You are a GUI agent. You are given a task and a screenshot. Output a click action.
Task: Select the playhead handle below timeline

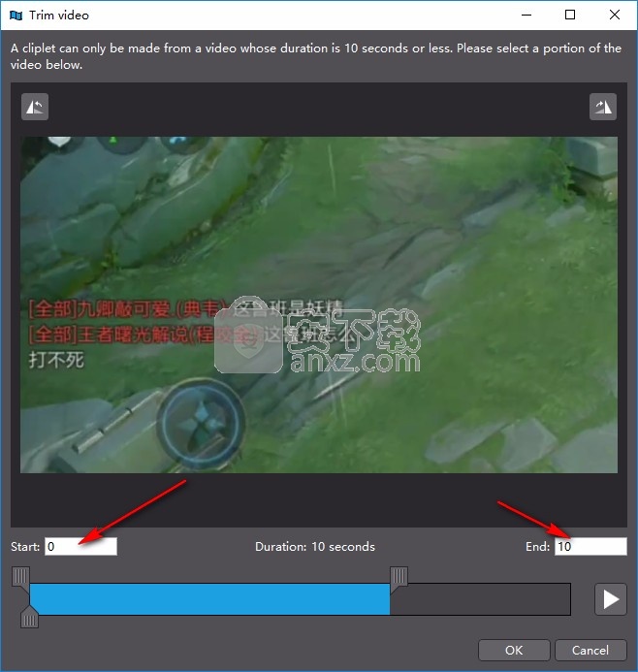(29, 618)
